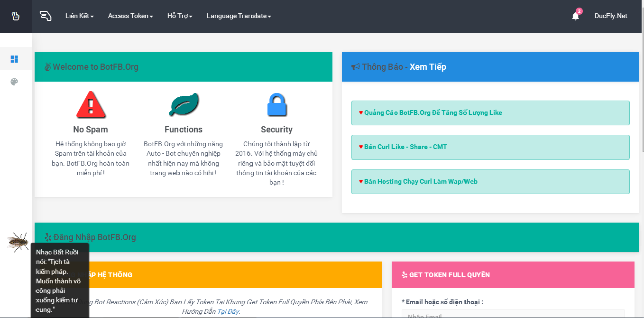The height and width of the screenshot is (318, 644).
Task: Click the pink notification count badge
Action: (x=579, y=11)
